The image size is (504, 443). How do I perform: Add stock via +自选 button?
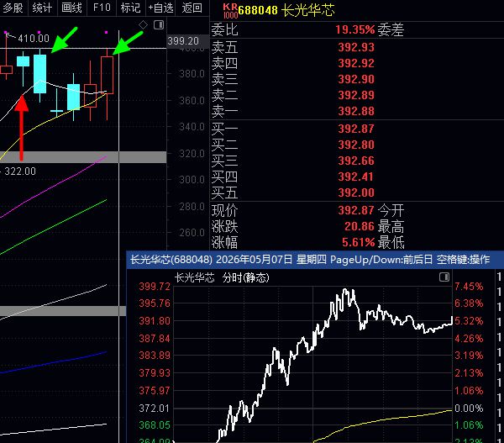(160, 8)
